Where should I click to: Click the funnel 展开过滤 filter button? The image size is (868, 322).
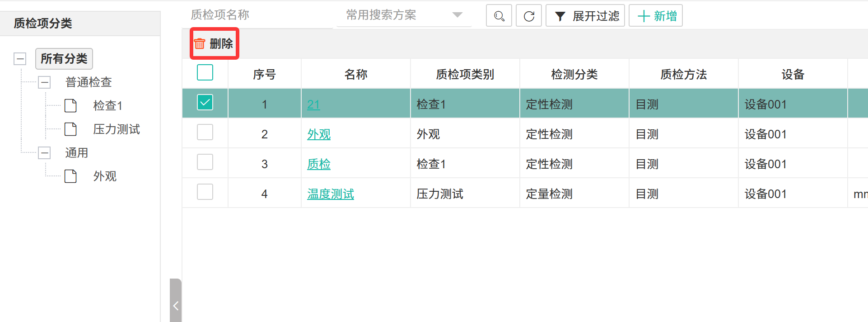pos(585,16)
